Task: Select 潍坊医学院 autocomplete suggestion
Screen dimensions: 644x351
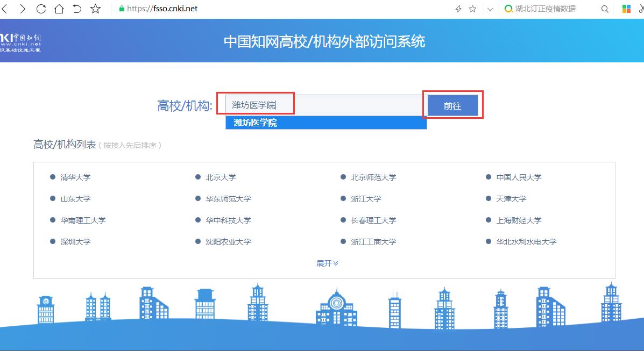Action: [x=325, y=123]
